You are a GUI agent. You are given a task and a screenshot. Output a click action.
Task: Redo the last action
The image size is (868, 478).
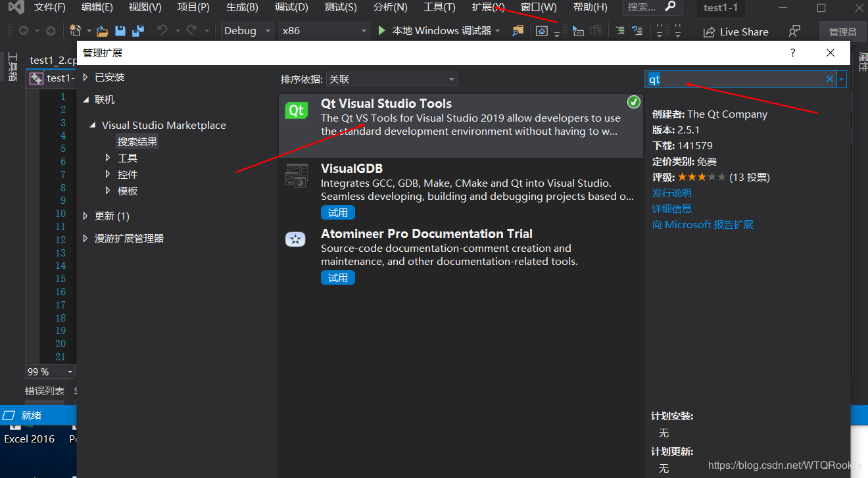click(191, 31)
